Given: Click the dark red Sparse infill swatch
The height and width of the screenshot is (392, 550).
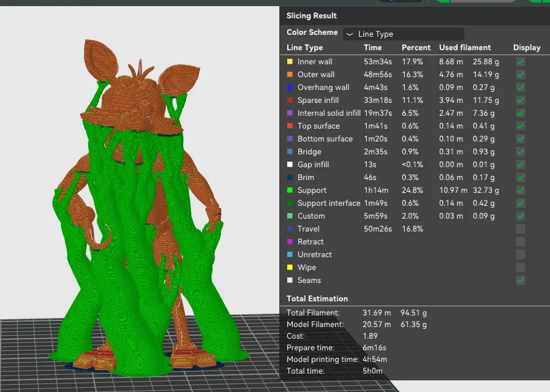Looking at the screenshot, I should [x=290, y=100].
